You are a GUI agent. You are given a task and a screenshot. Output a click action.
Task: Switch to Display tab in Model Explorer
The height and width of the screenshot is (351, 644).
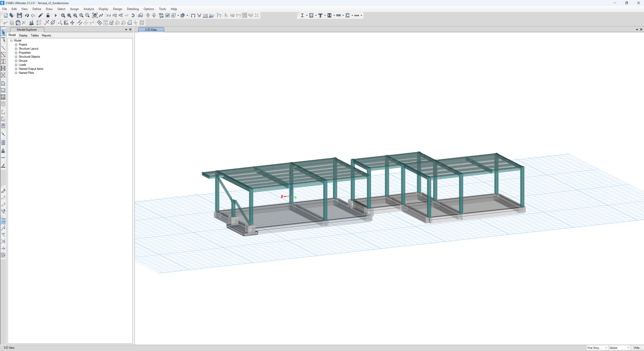coord(23,35)
